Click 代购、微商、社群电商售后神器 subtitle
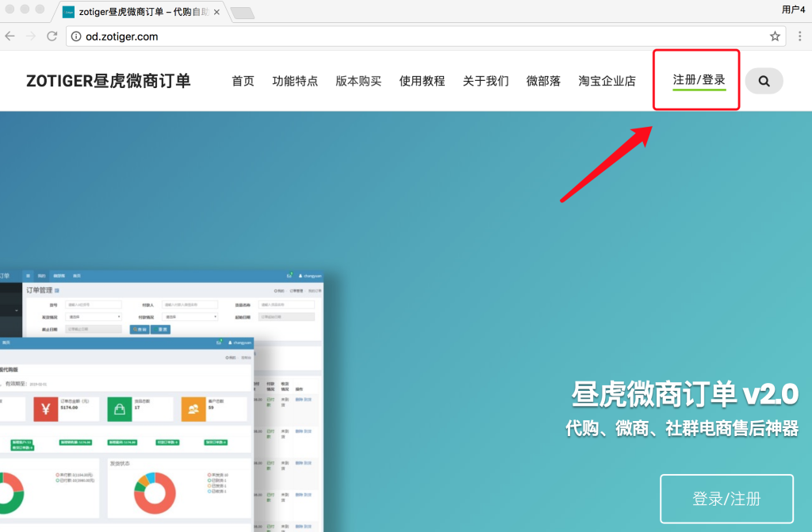Image resolution: width=812 pixels, height=532 pixels. (x=682, y=428)
